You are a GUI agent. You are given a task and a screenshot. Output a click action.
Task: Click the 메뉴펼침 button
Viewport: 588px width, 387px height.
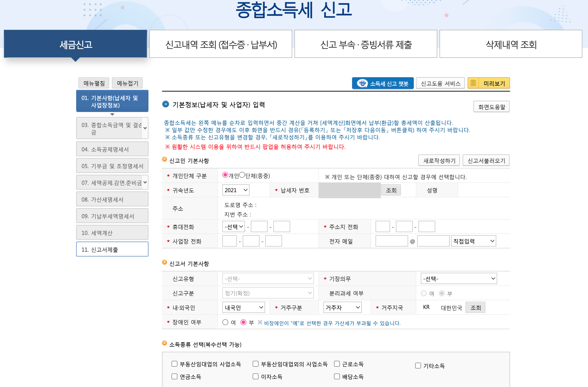(94, 83)
